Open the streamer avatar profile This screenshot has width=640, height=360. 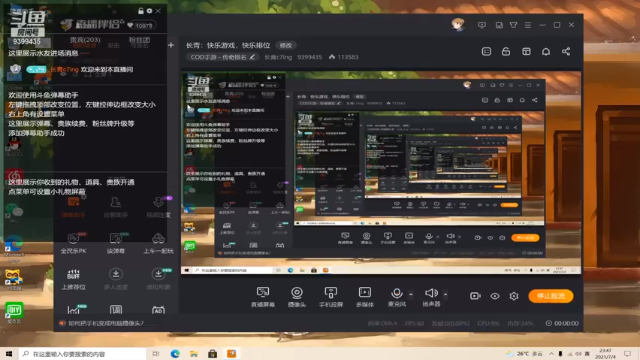[458, 24]
